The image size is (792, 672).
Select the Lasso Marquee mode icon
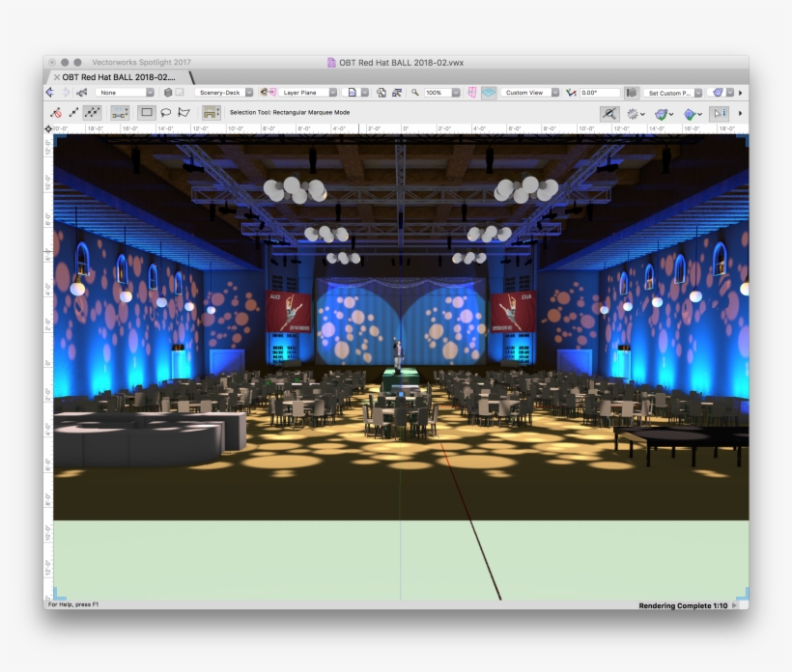coord(166,112)
